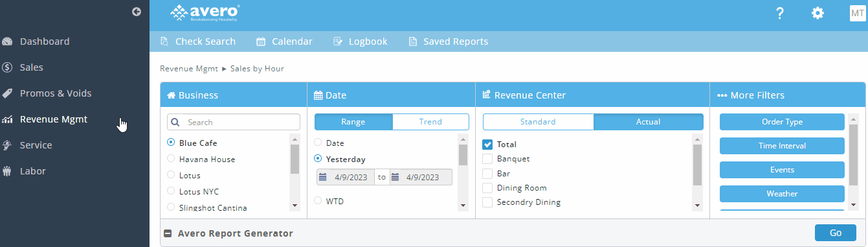
Task: Open Check Search toolbar item
Action: [197, 41]
